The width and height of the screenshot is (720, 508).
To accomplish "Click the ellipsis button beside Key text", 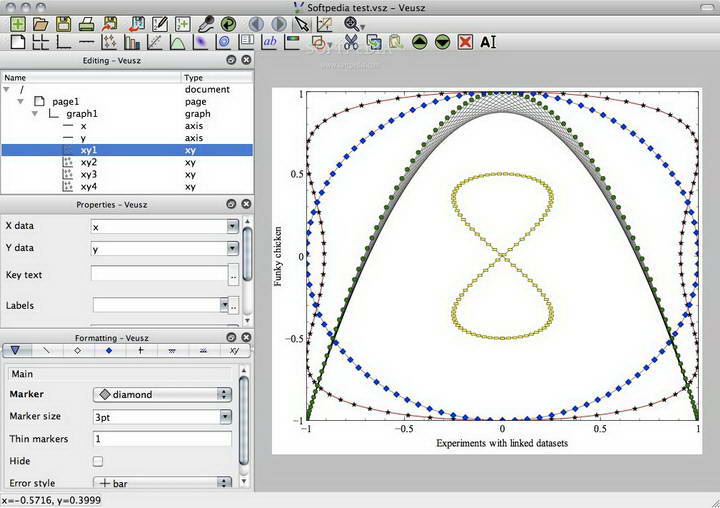I will 232,275.
